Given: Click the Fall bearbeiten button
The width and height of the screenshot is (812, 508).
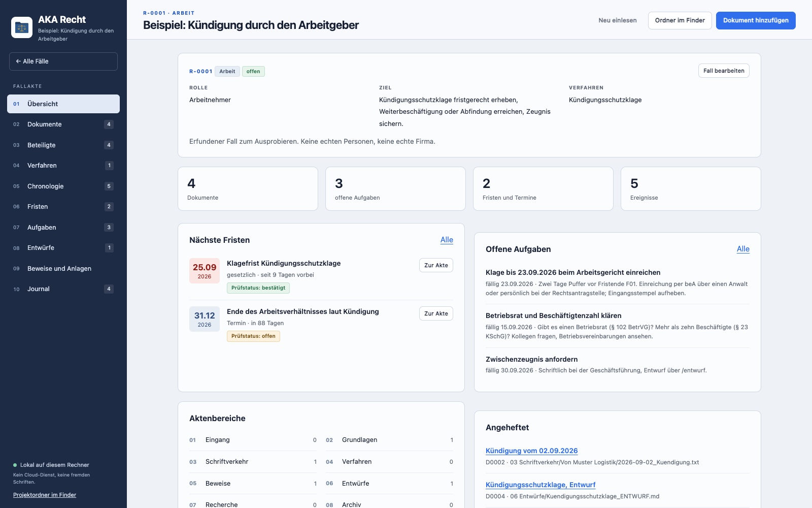Looking at the screenshot, I should [724, 71].
